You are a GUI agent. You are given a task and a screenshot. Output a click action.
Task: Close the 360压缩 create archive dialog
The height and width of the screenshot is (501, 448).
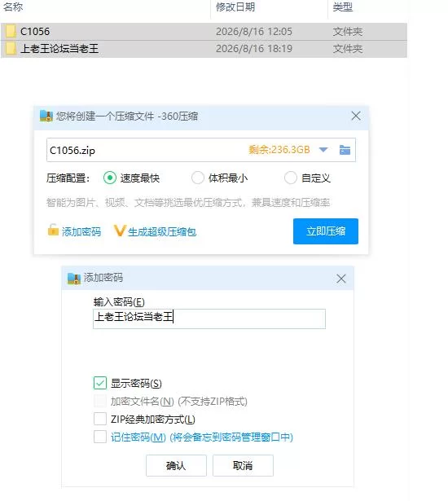(x=356, y=116)
